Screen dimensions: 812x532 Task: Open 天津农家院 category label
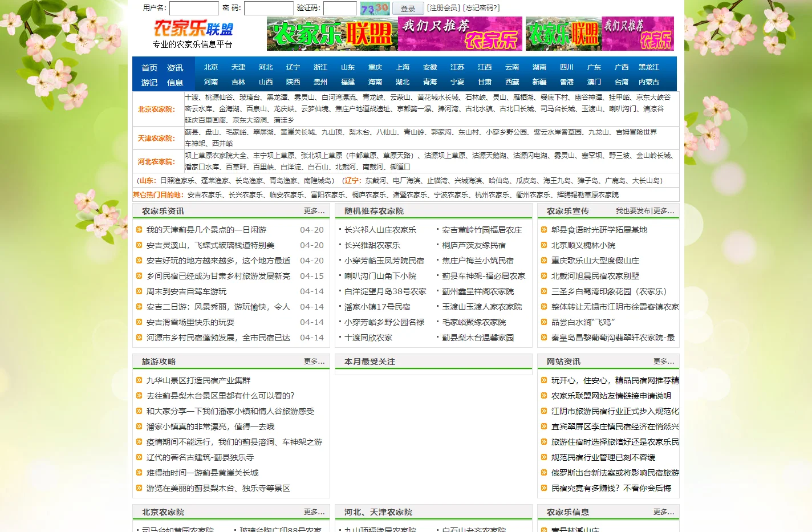coord(156,138)
